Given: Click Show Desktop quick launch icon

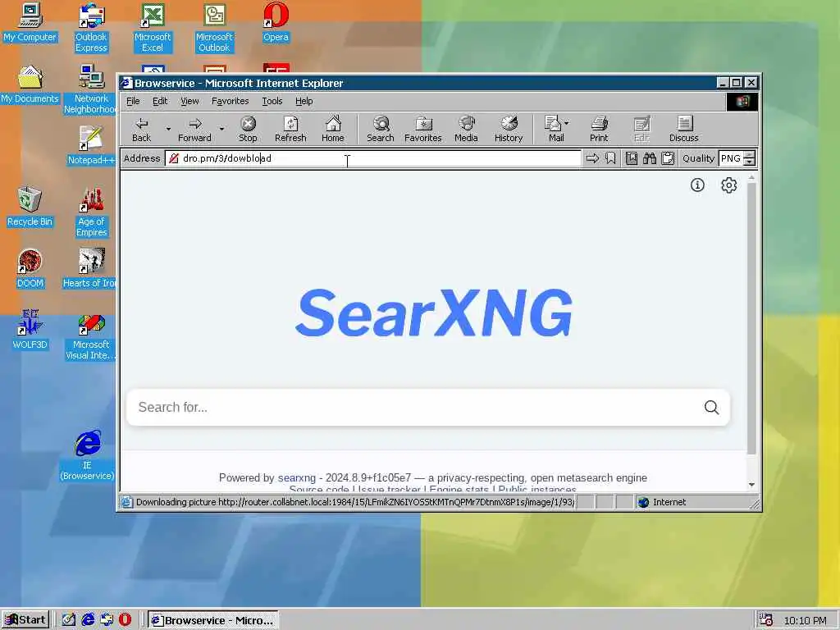Looking at the screenshot, I should coord(69,620).
